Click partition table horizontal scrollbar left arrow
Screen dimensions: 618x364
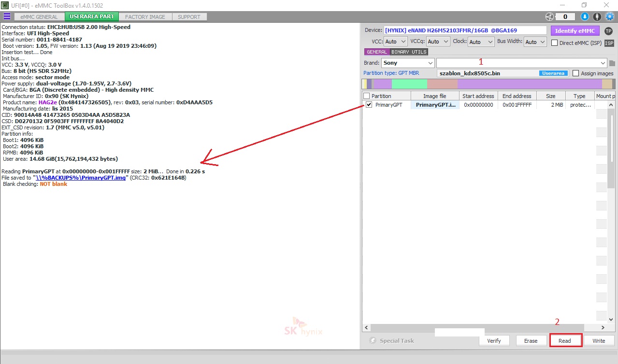365,327
